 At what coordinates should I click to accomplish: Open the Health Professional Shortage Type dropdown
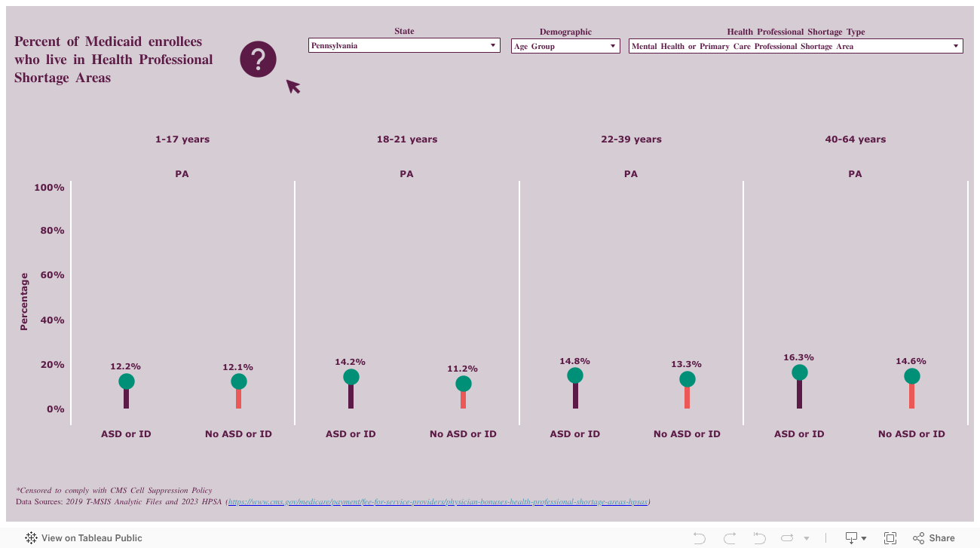[x=796, y=46]
